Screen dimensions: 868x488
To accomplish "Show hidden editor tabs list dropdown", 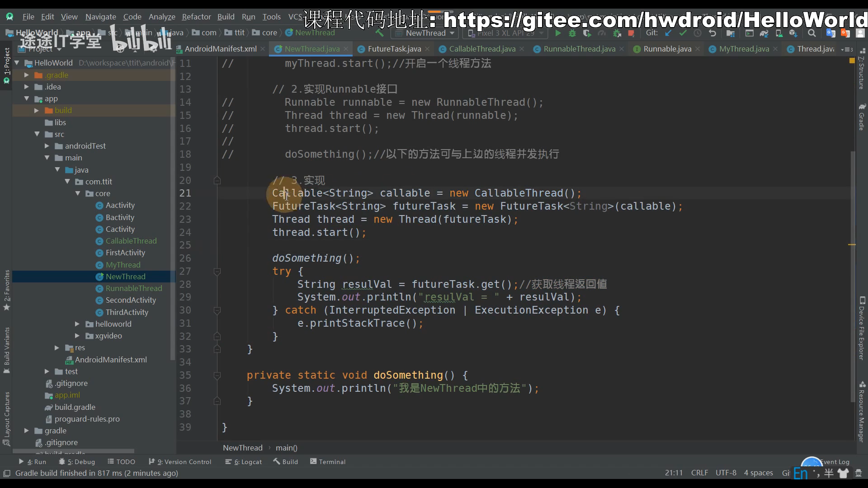I will coord(847,49).
